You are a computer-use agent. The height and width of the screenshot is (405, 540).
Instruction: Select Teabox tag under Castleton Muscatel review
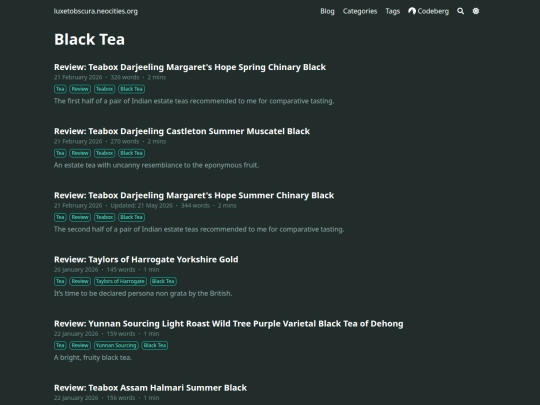click(104, 153)
